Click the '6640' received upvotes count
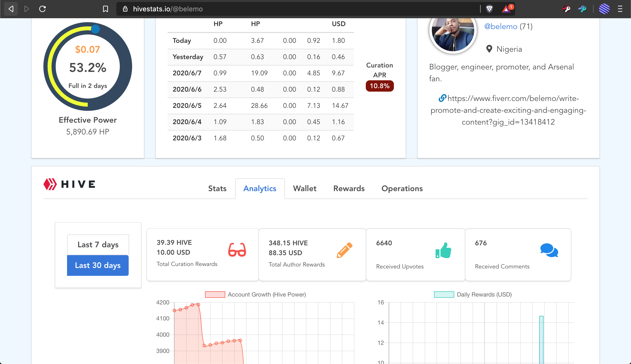Screen dimensions: 631x364 (x=384, y=243)
